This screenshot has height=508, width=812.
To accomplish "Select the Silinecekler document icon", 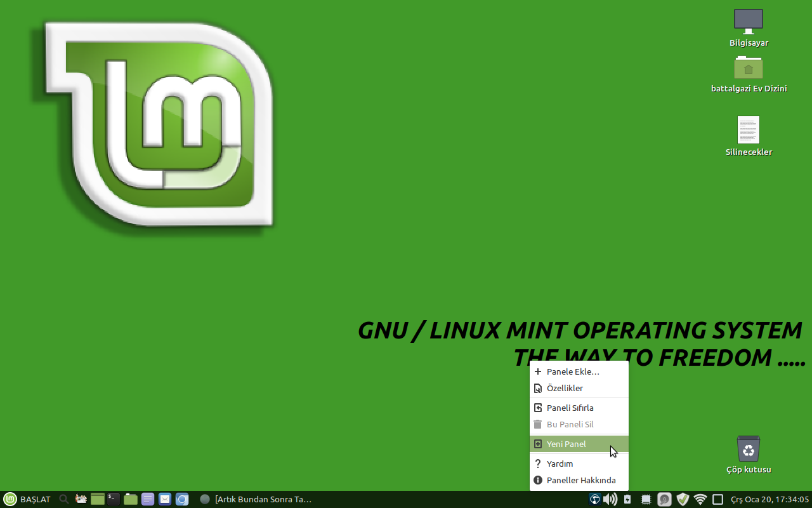I will 749,137.
